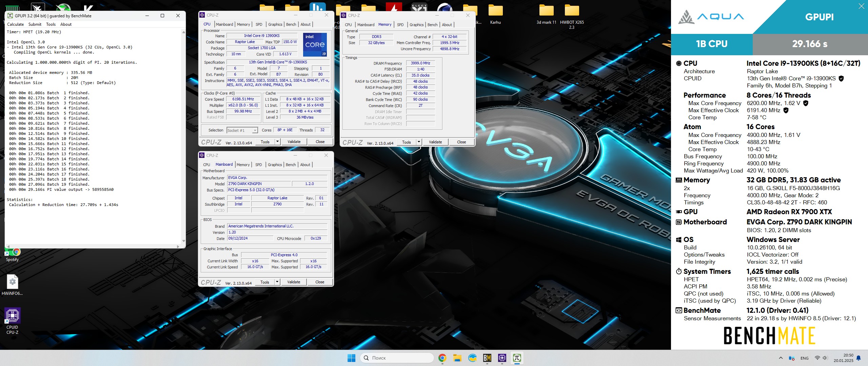The height and width of the screenshot is (366, 868).
Task: Open File Explorer in the taskbar
Action: (x=457, y=358)
